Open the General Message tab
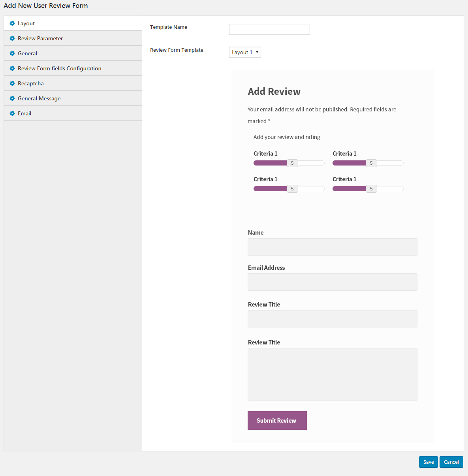 [x=39, y=98]
